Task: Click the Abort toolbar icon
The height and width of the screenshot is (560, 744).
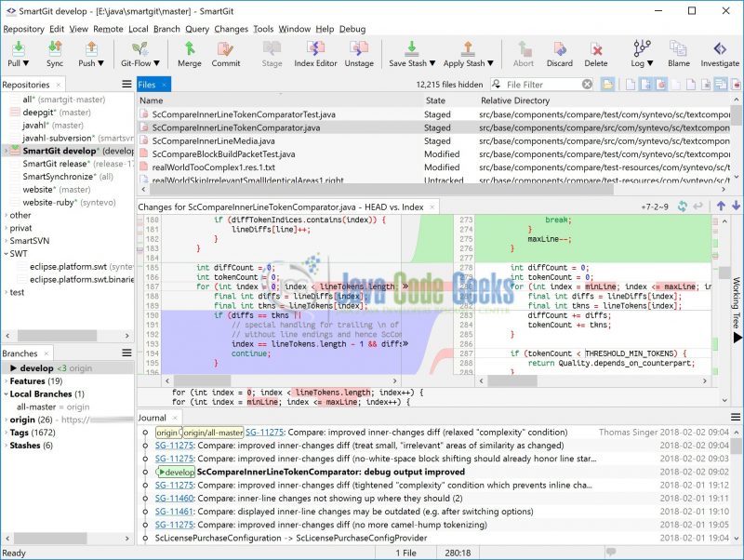Action: pyautogui.click(x=524, y=49)
